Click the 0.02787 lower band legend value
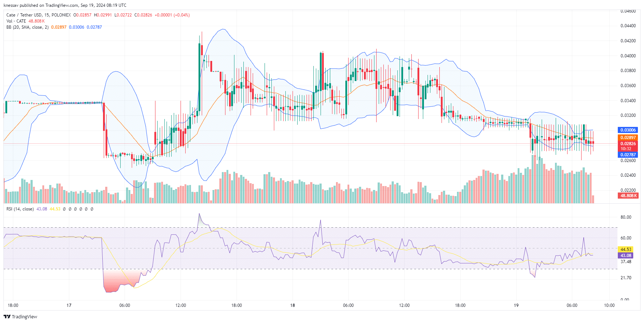The image size is (644, 323). click(x=94, y=27)
